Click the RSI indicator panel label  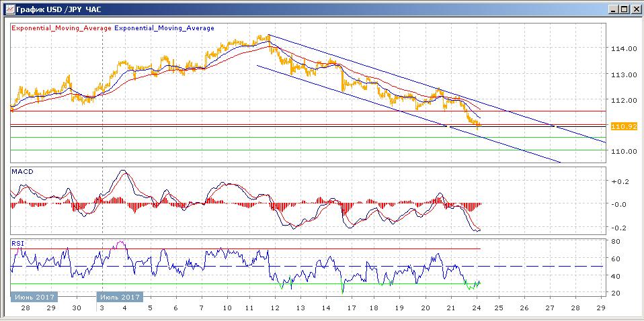point(18,242)
